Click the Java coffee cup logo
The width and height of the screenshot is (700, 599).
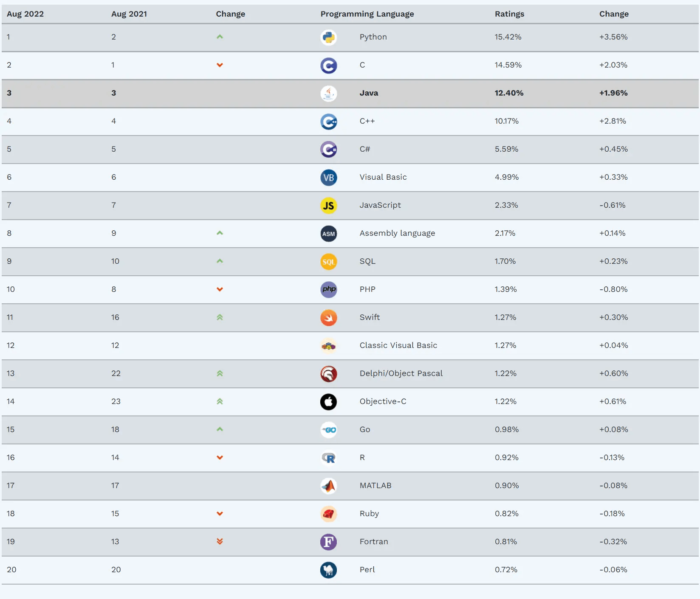(x=328, y=93)
